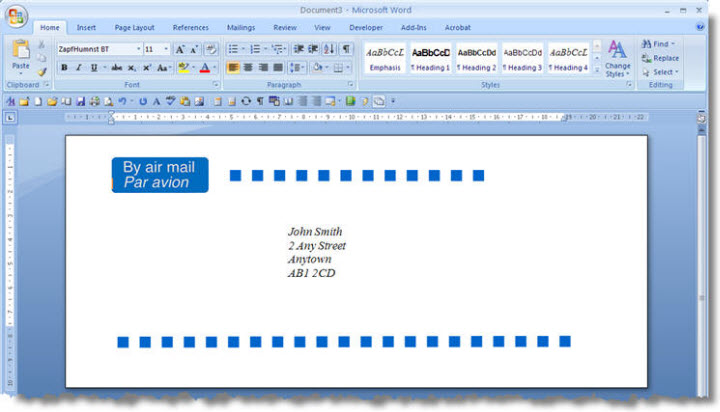The image size is (720, 412).
Task: Apply yellow Text Highlight Color
Action: click(184, 68)
